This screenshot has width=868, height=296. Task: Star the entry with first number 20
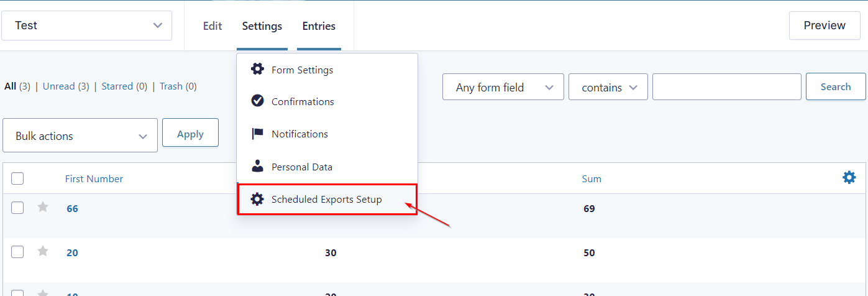43,251
